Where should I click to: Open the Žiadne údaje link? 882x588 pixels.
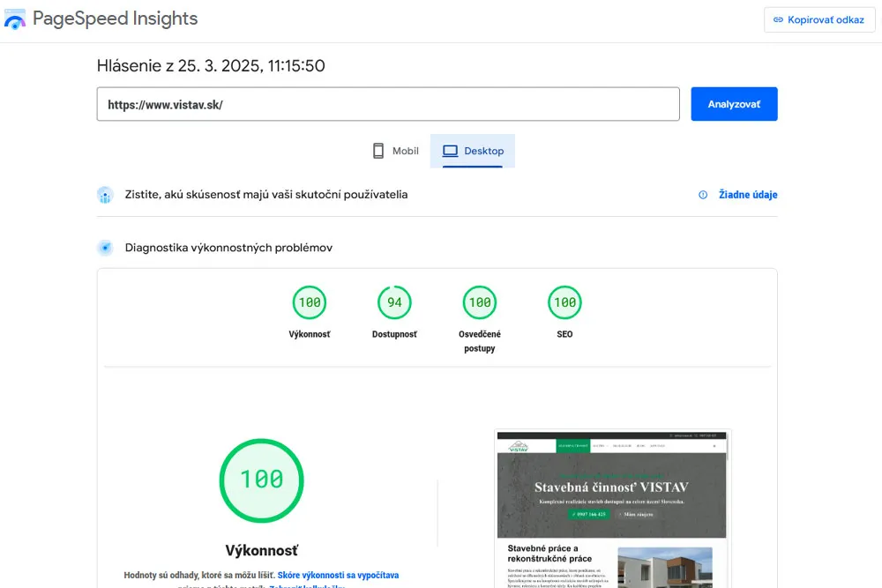coord(748,195)
